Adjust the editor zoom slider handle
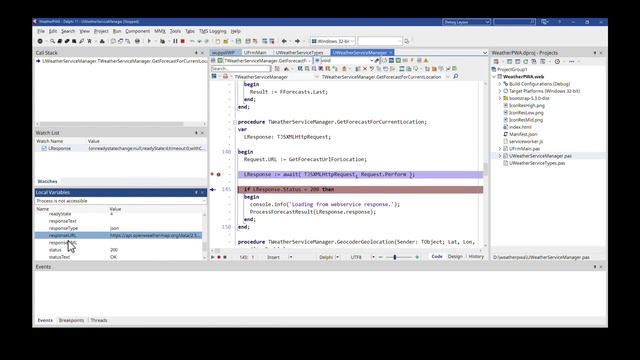 coord(395,257)
